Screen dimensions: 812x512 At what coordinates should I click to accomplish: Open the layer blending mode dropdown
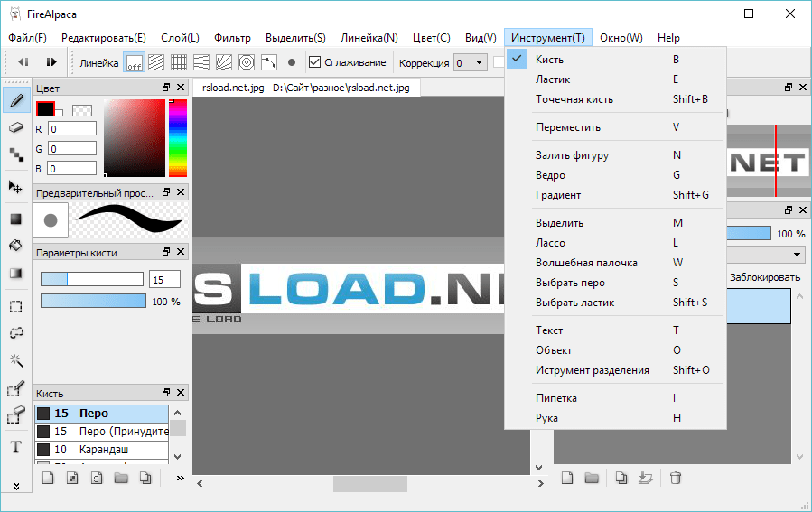pos(797,254)
